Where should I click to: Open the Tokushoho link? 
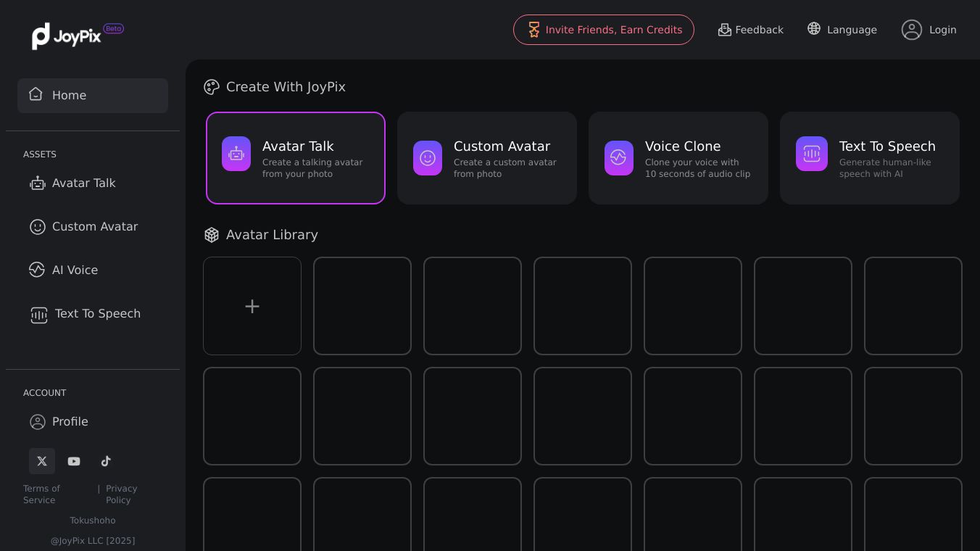93,521
